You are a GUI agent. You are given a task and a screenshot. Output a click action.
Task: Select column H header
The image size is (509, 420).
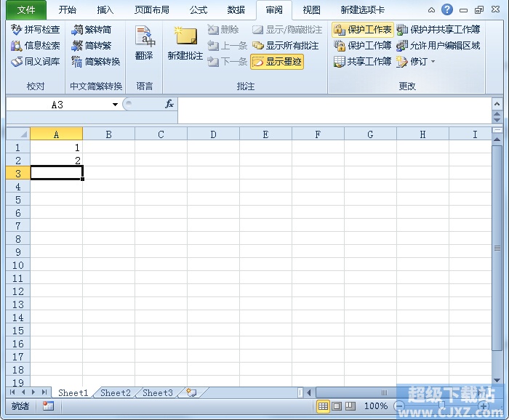[x=422, y=134]
